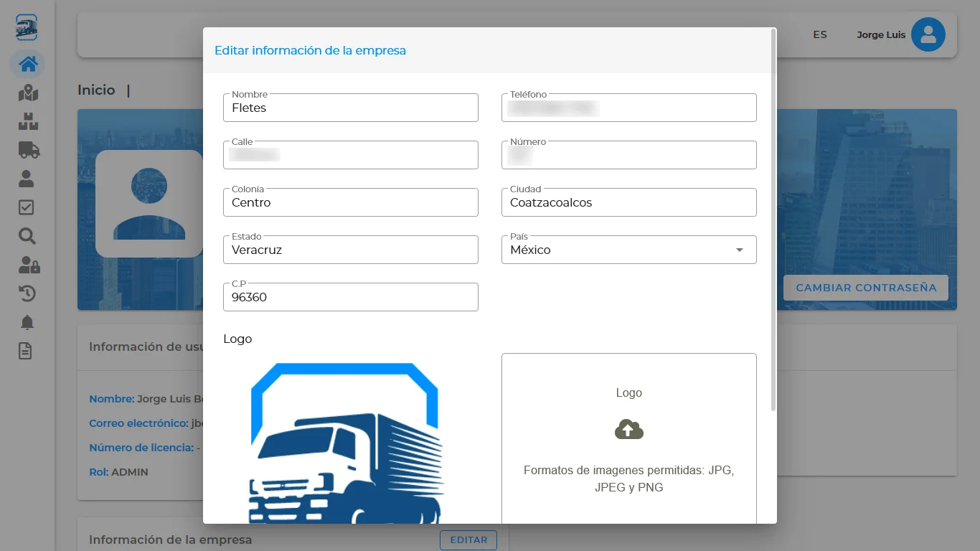
Task: Select the Home icon in the sidebar
Action: pyautogui.click(x=27, y=64)
